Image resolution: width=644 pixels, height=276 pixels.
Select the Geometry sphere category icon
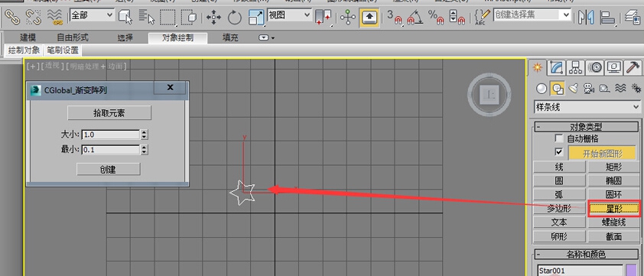click(x=542, y=88)
